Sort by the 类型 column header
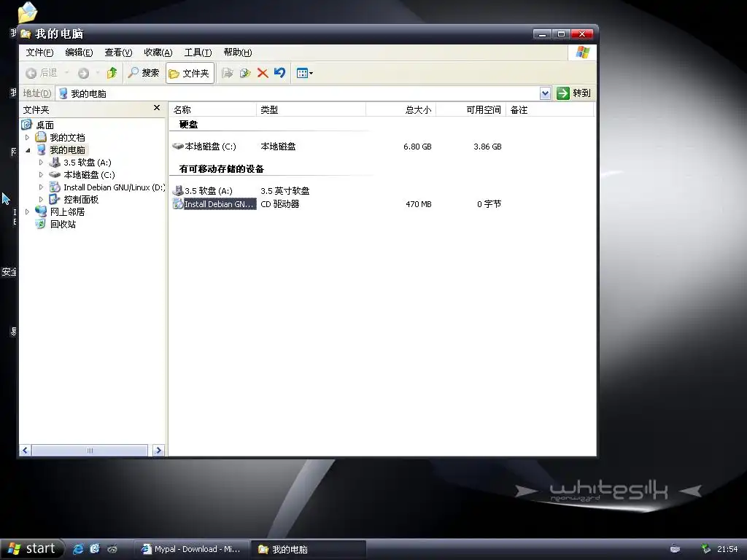Image resolution: width=747 pixels, height=560 pixels. click(311, 109)
